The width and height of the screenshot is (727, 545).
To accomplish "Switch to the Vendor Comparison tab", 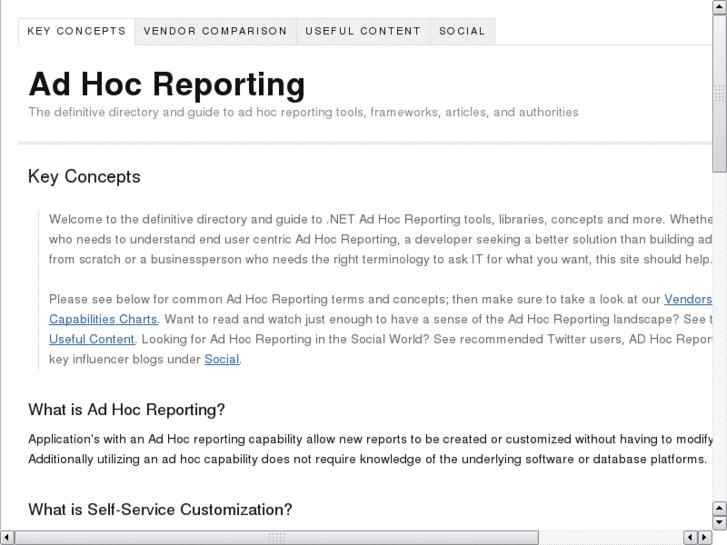I will point(215,31).
